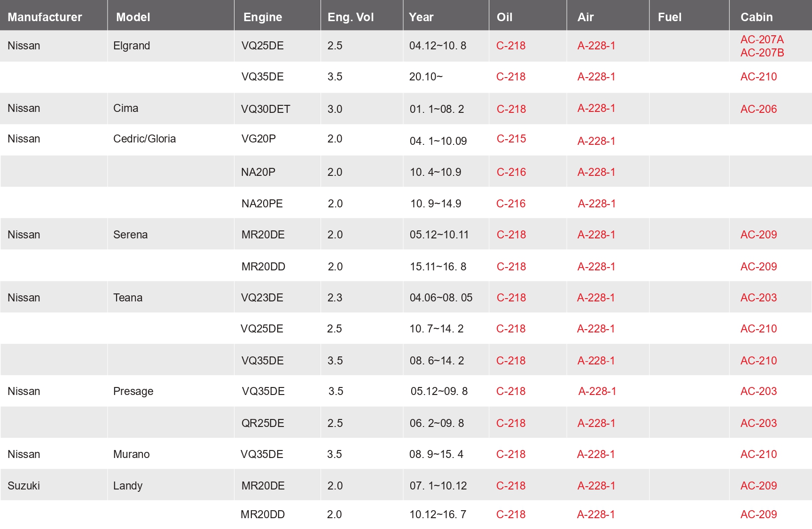The width and height of the screenshot is (812, 529).
Task: Click AC-203 in the Teana VQ23DE row
Action: pos(758,298)
